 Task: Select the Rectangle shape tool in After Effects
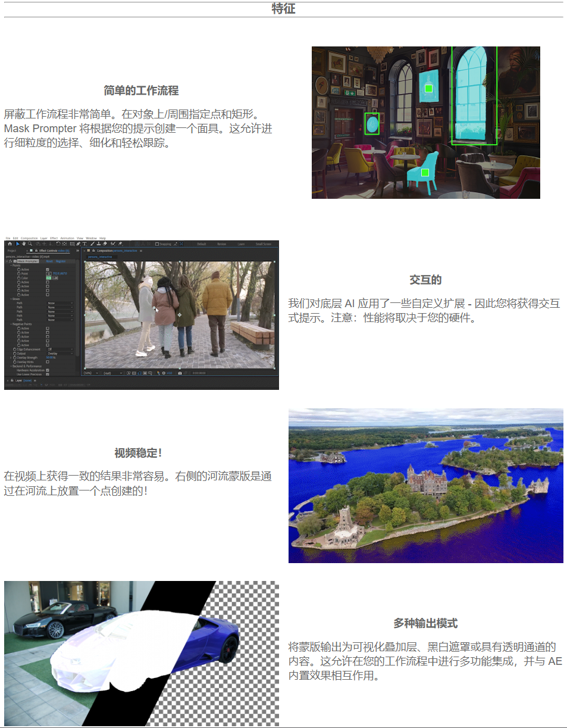pyautogui.click(x=72, y=244)
